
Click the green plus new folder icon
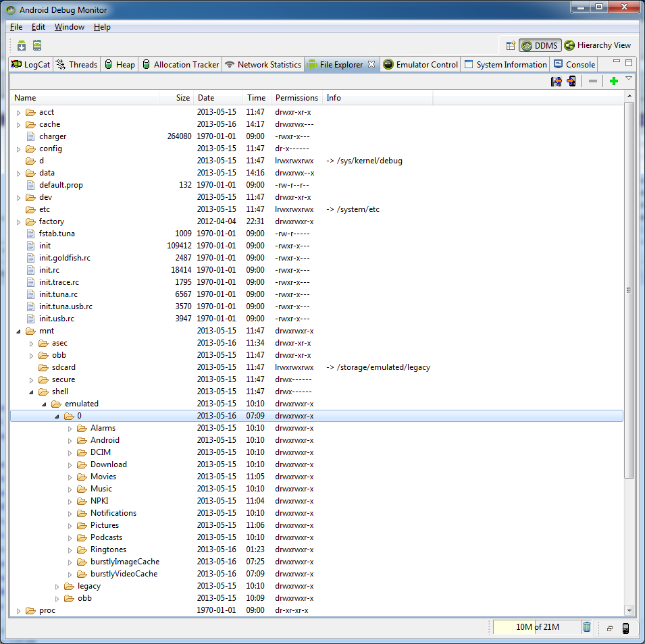pos(614,81)
